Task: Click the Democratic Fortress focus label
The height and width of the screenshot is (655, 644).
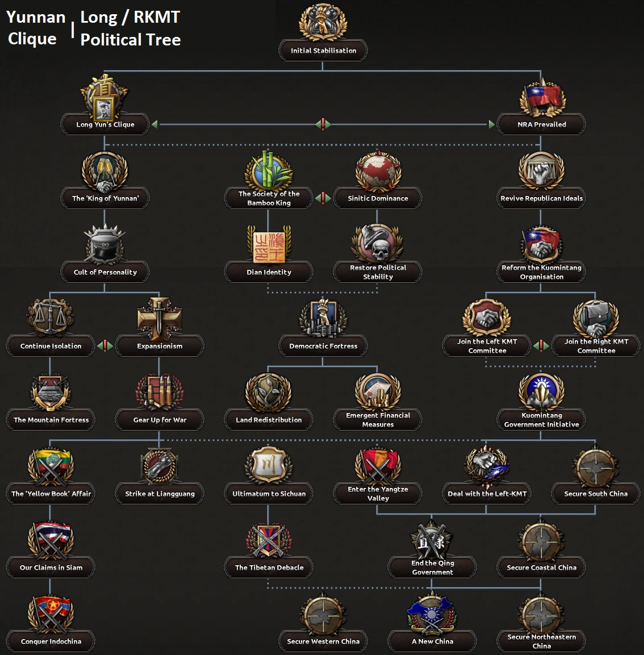Action: click(323, 346)
